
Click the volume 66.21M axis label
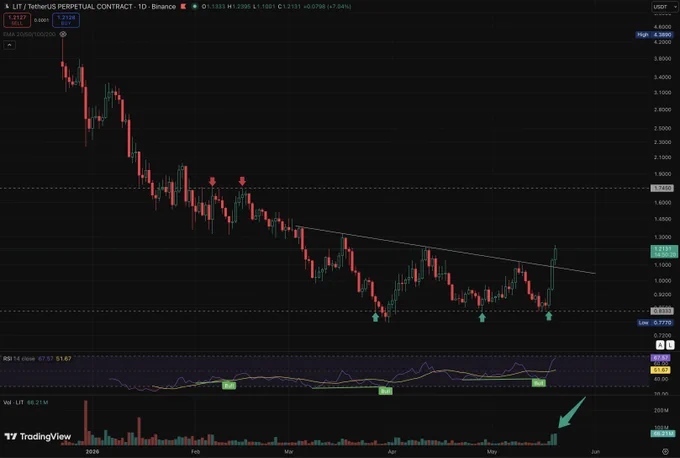[663, 433]
